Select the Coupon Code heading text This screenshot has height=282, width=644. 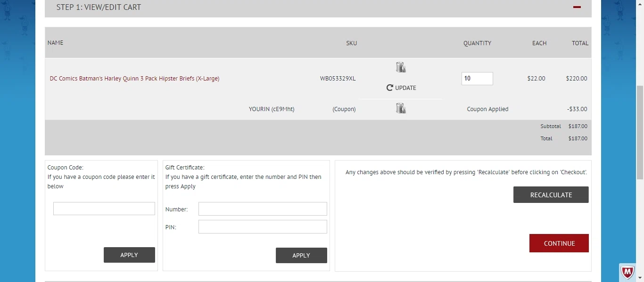66,167
